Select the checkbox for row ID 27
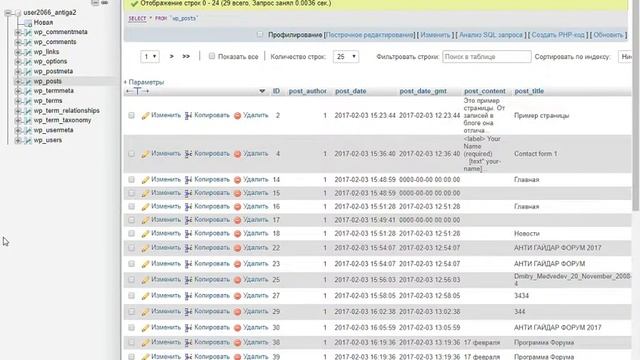Viewport: 640px width, 360px height. [x=131, y=296]
